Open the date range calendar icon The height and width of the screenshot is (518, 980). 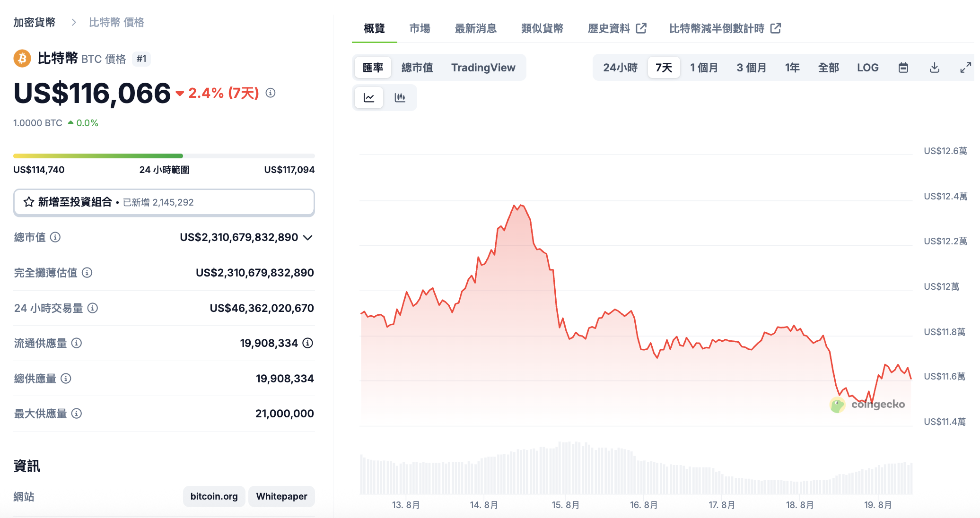[x=903, y=67]
